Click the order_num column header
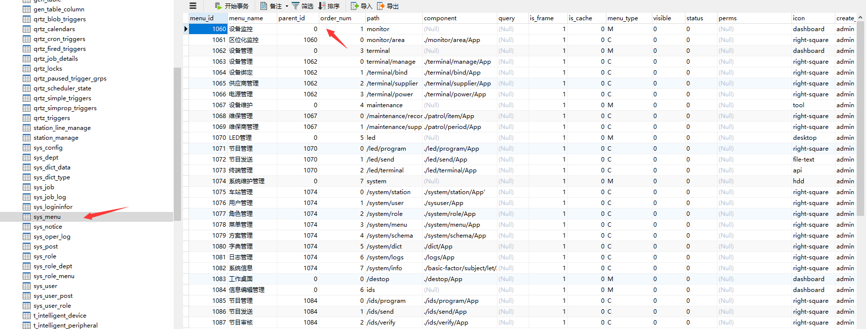Screen dimensions: 868x329 coord(342,18)
